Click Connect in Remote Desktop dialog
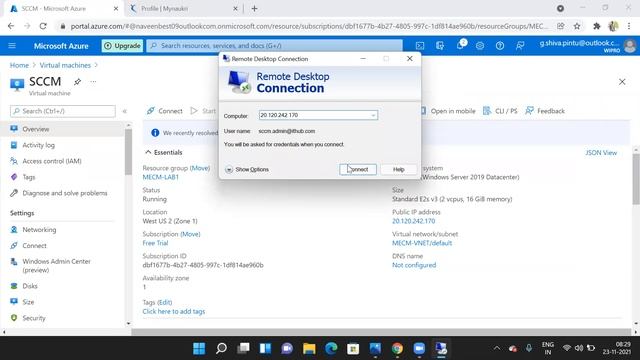 tap(358, 169)
